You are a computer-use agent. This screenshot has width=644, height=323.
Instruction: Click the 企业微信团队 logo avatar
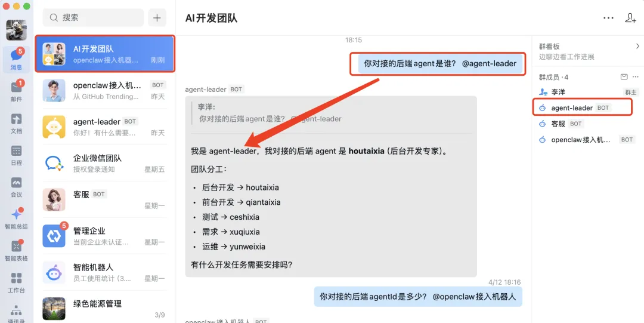pyautogui.click(x=54, y=163)
